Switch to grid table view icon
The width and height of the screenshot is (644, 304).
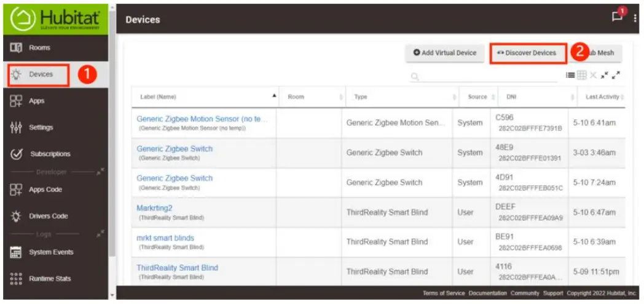click(581, 75)
